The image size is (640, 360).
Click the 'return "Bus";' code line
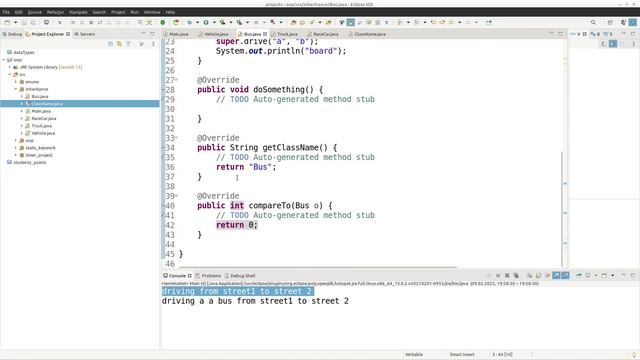(x=246, y=167)
